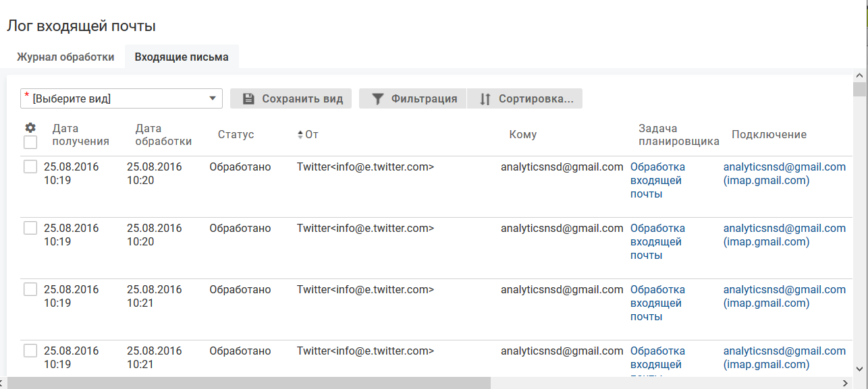The image size is (868, 389).
Task: Check the first email row checkbox
Action: (x=30, y=167)
